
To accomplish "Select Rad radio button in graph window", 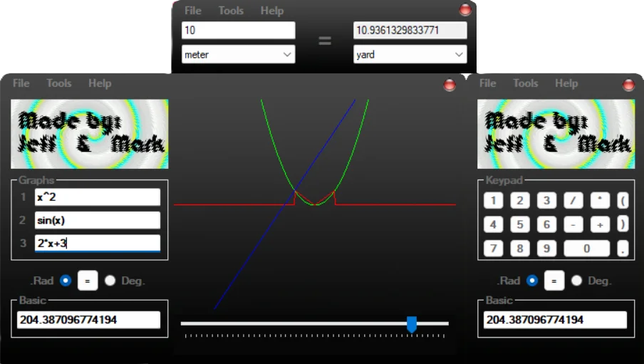I will (66, 281).
